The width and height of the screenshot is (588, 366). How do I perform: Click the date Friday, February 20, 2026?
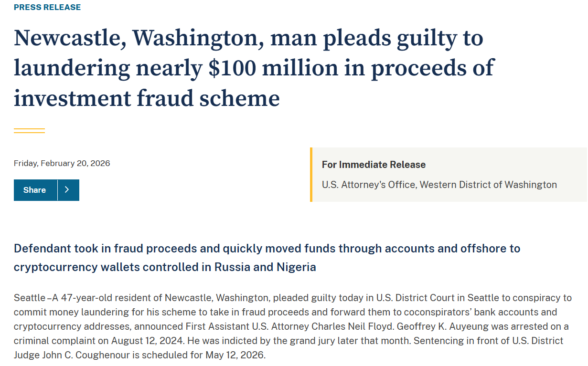[x=62, y=163]
